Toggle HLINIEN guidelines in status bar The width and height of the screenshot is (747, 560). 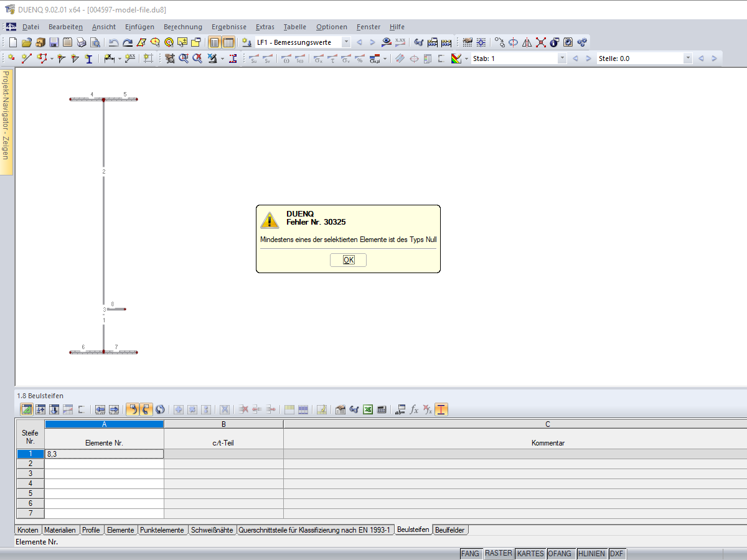pyautogui.click(x=591, y=553)
